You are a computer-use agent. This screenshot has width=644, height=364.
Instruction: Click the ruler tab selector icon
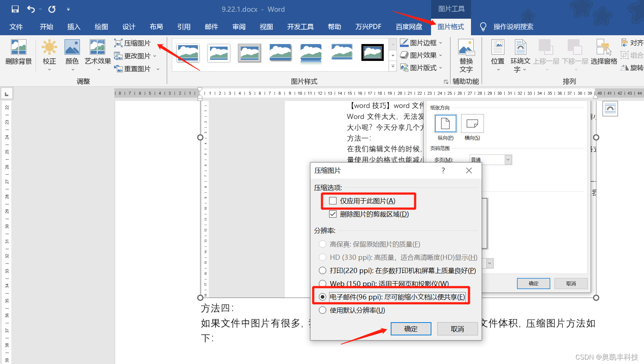7,94
